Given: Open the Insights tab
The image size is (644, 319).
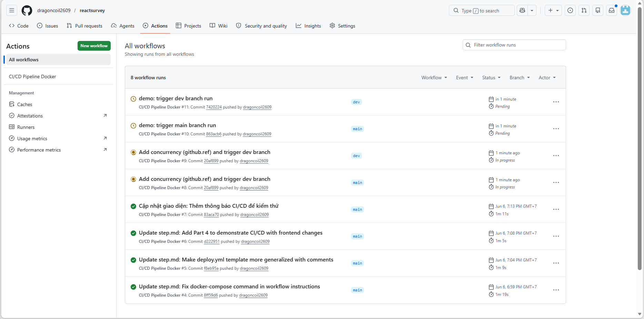Looking at the screenshot, I should tap(309, 26).
